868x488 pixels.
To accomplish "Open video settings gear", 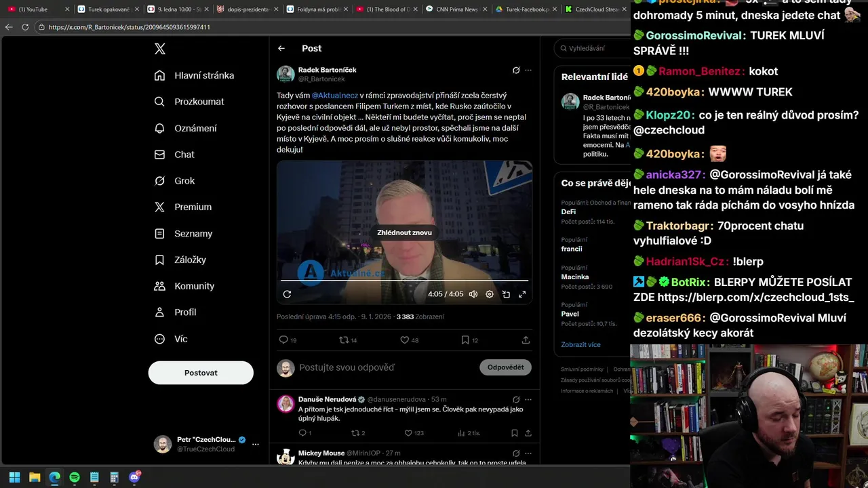I will 490,294.
